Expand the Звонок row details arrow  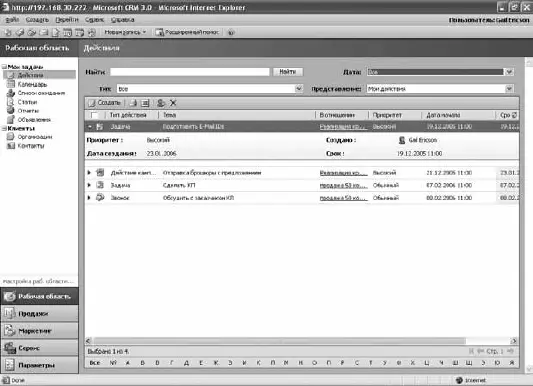coord(89,197)
